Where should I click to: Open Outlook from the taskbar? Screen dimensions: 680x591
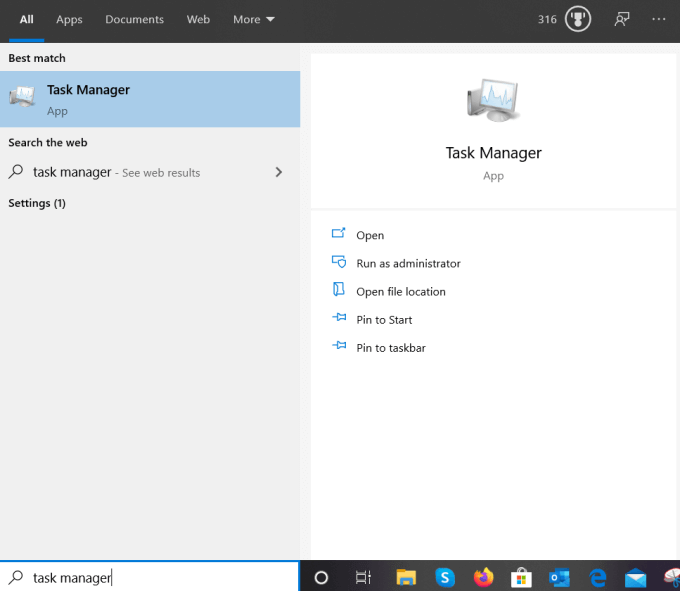click(559, 577)
